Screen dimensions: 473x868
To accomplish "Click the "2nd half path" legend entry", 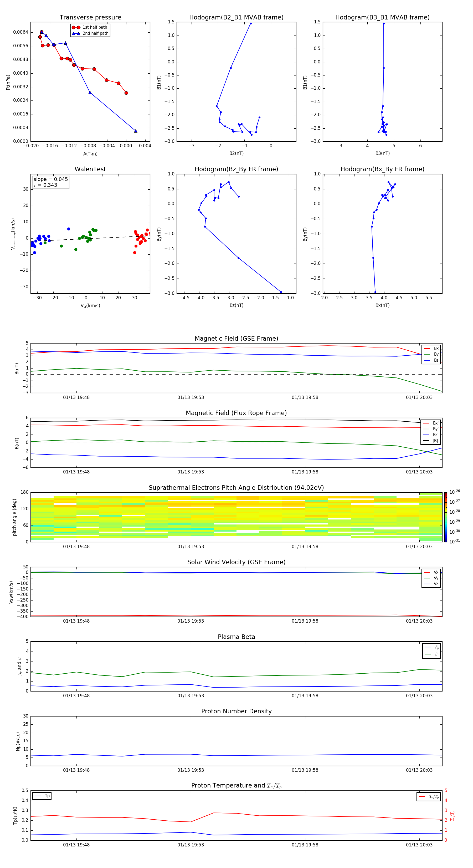I will pos(90,33).
